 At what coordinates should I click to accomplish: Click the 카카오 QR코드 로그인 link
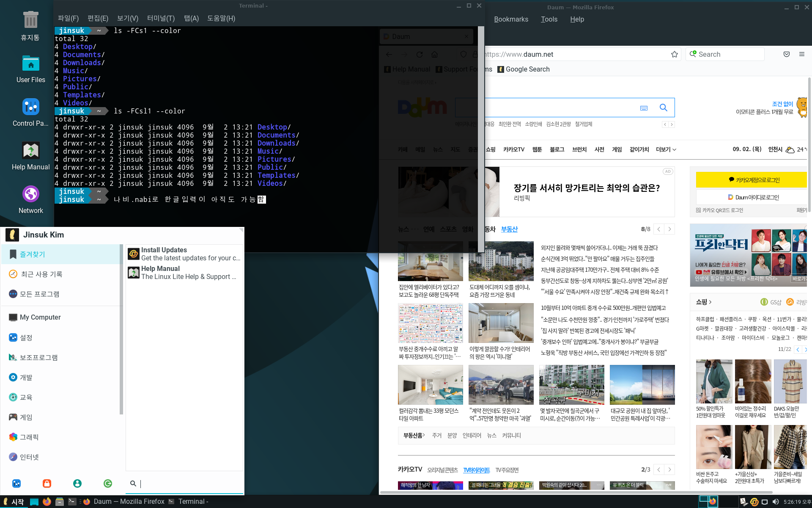[719, 210]
